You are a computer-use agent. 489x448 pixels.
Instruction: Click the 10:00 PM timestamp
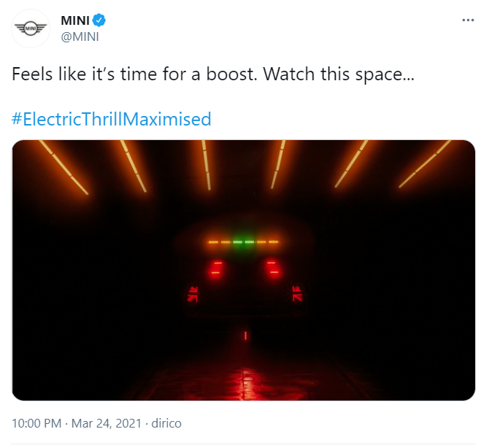(36, 423)
